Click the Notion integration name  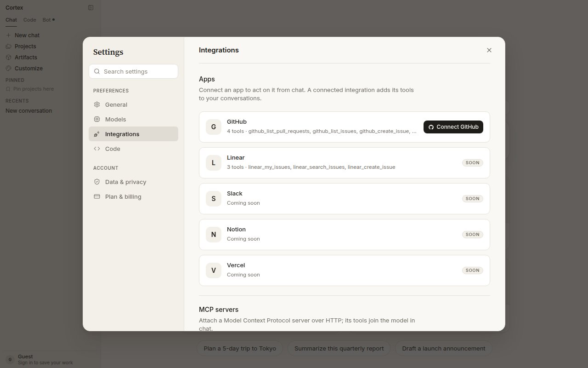tap(236, 230)
